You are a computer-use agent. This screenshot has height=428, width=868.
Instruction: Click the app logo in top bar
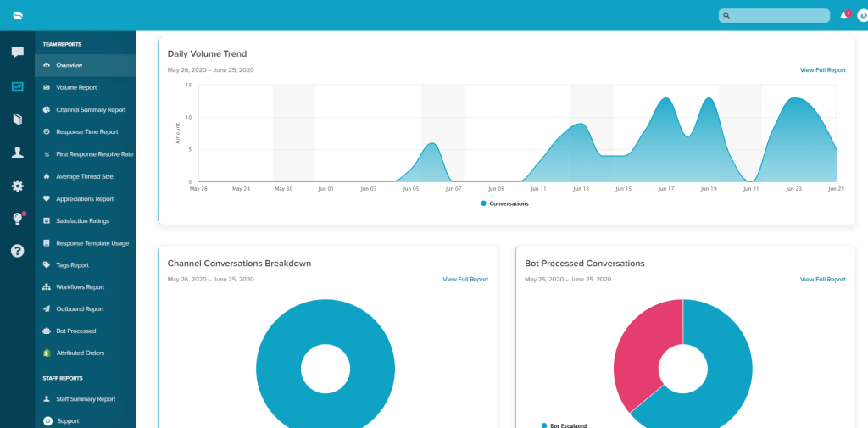tap(18, 15)
